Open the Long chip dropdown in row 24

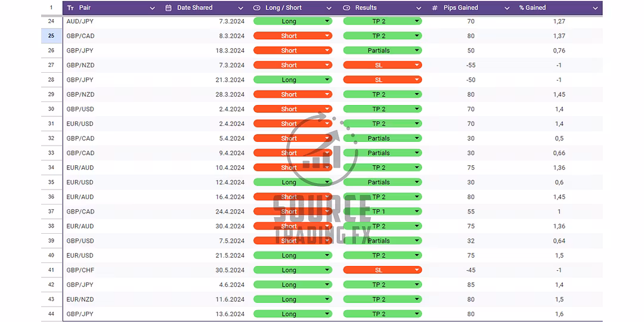(327, 21)
